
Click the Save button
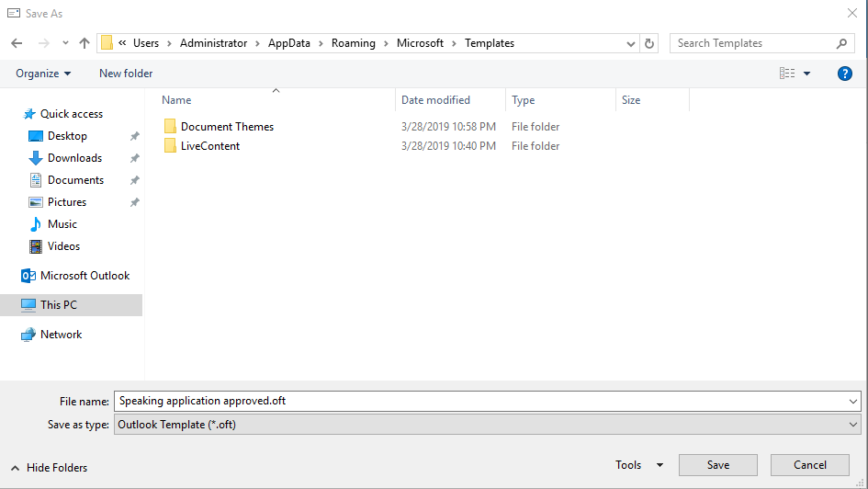coord(718,465)
